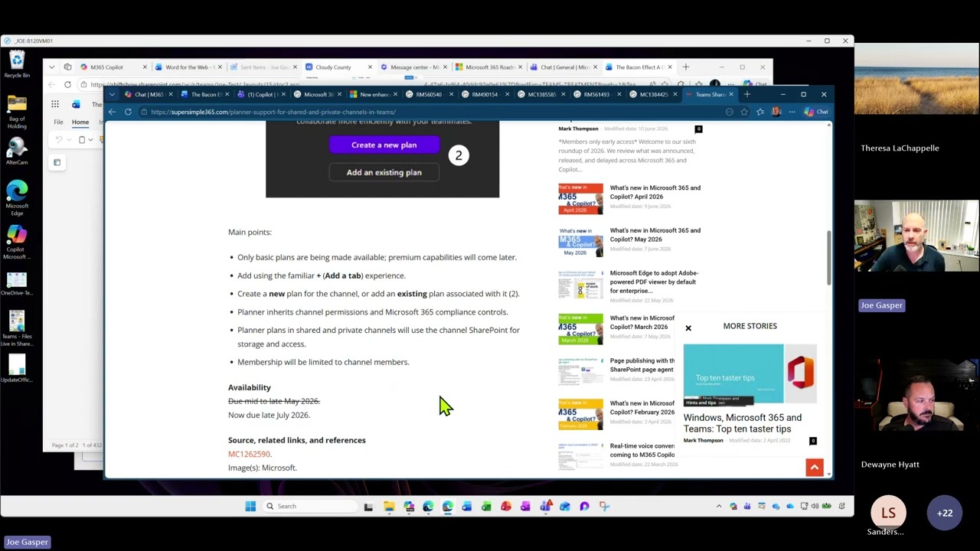Close the Cloudy County tab
This screenshot has height=551, width=980.
click(x=369, y=67)
